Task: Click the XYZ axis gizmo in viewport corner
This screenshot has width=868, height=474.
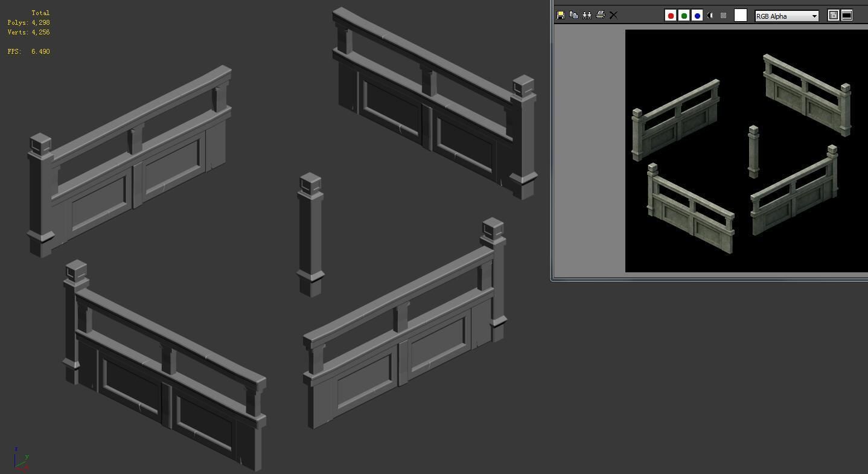Action: 21,460
